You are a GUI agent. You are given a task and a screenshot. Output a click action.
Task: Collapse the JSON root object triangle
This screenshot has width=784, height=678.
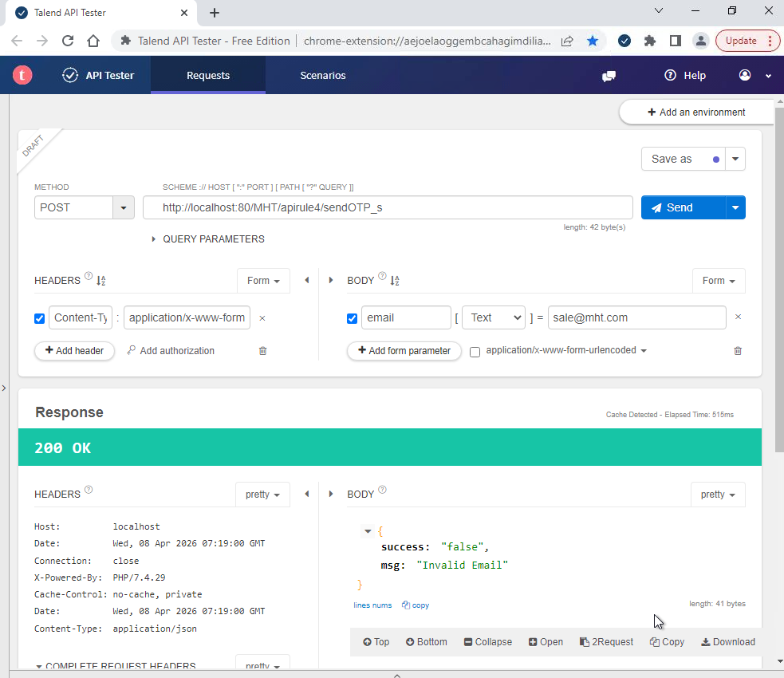coord(368,531)
